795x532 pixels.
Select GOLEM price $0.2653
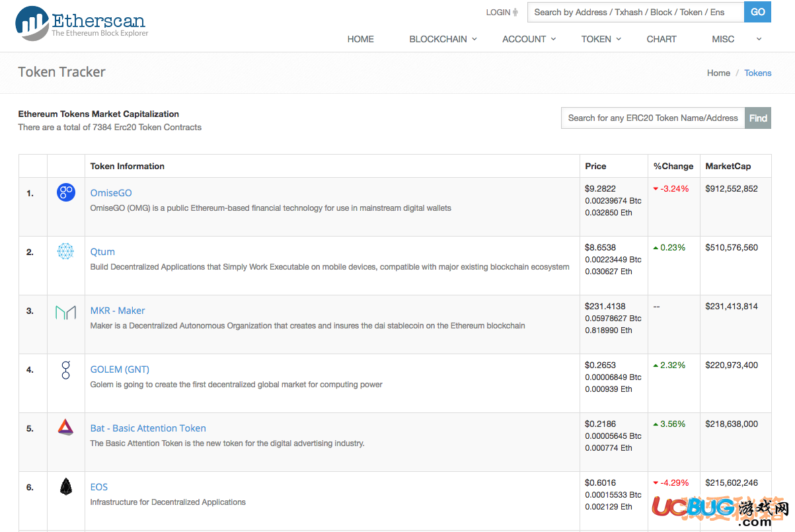600,365
